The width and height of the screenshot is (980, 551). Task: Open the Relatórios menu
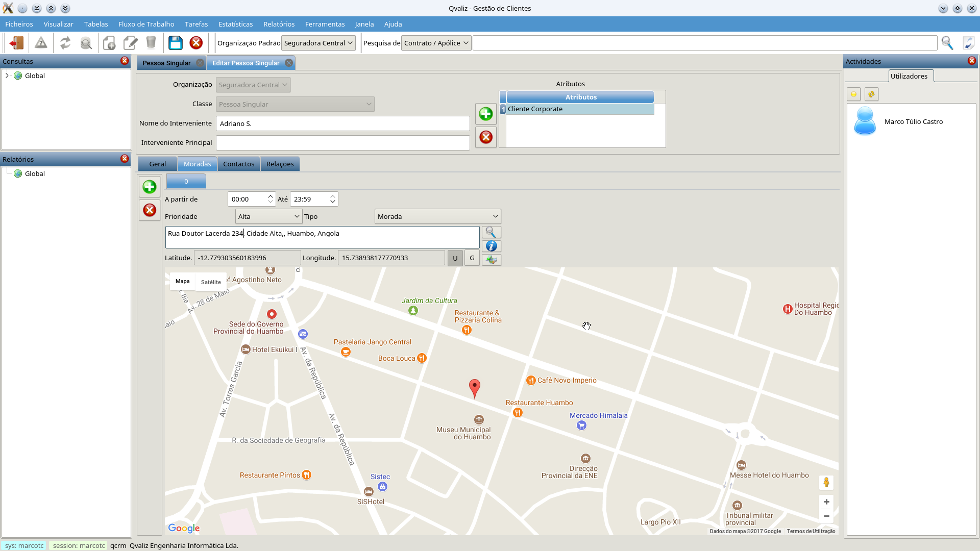point(279,24)
